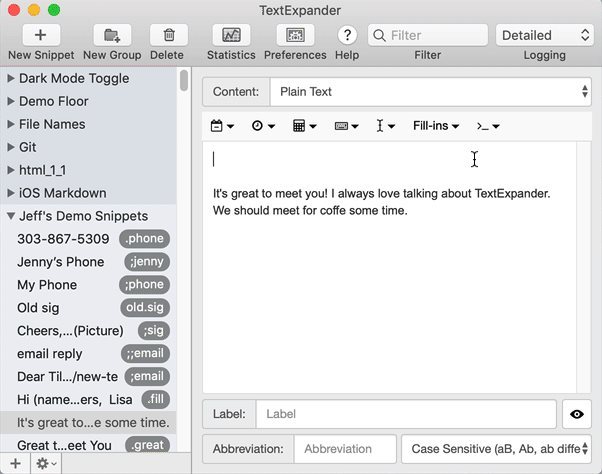Expand the Dark Mode Toggle group
The image size is (602, 474).
(11, 78)
